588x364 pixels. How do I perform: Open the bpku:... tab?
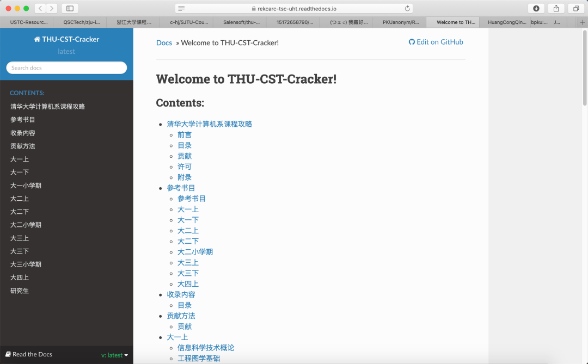(x=539, y=22)
